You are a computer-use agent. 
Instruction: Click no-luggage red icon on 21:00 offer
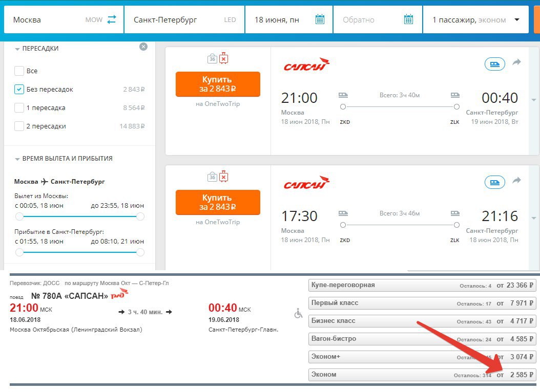(224, 58)
